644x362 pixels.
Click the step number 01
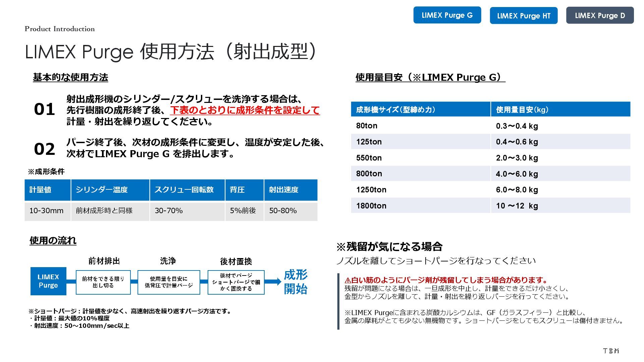click(x=44, y=109)
